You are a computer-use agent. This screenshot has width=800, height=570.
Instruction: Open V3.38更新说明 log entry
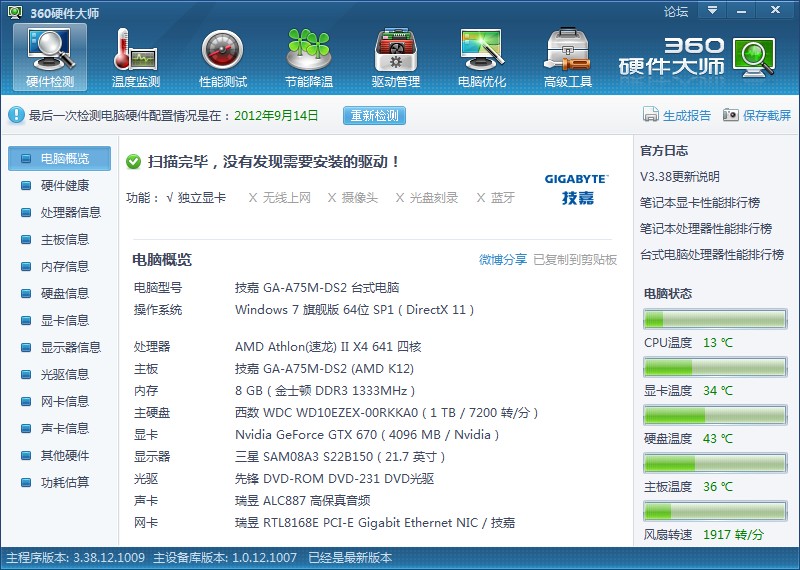pos(680,177)
